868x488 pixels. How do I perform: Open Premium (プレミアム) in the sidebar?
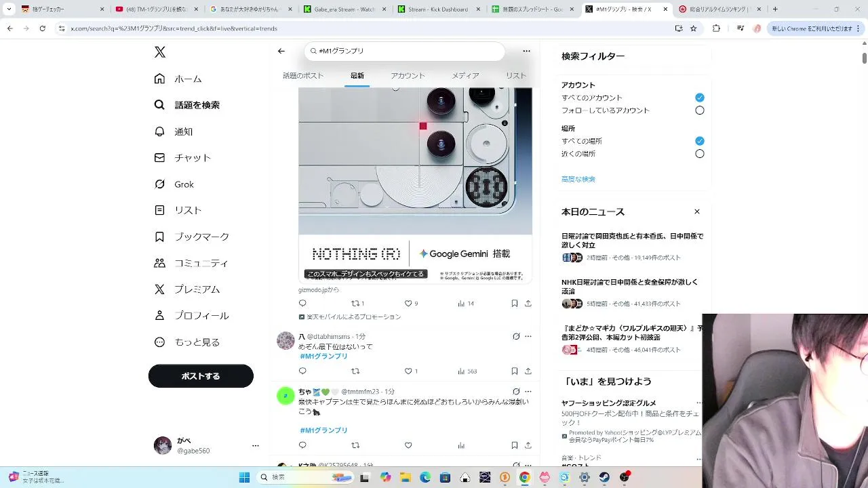[x=187, y=289]
